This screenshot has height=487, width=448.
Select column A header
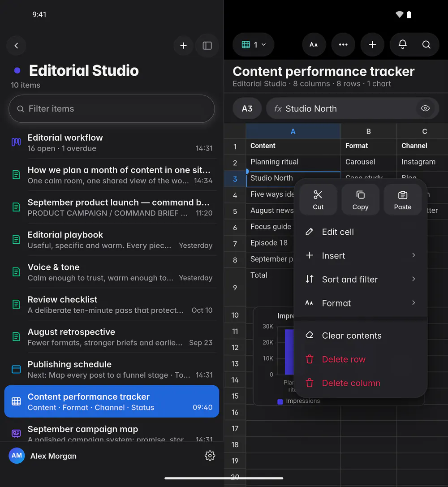[293, 131]
